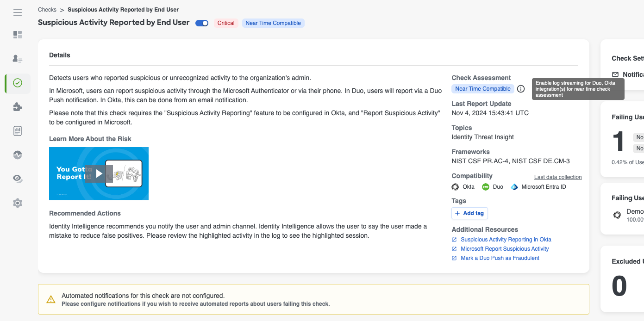This screenshot has height=321, width=644.
Task: Open the activity pulse sidebar icon
Action: (18, 155)
